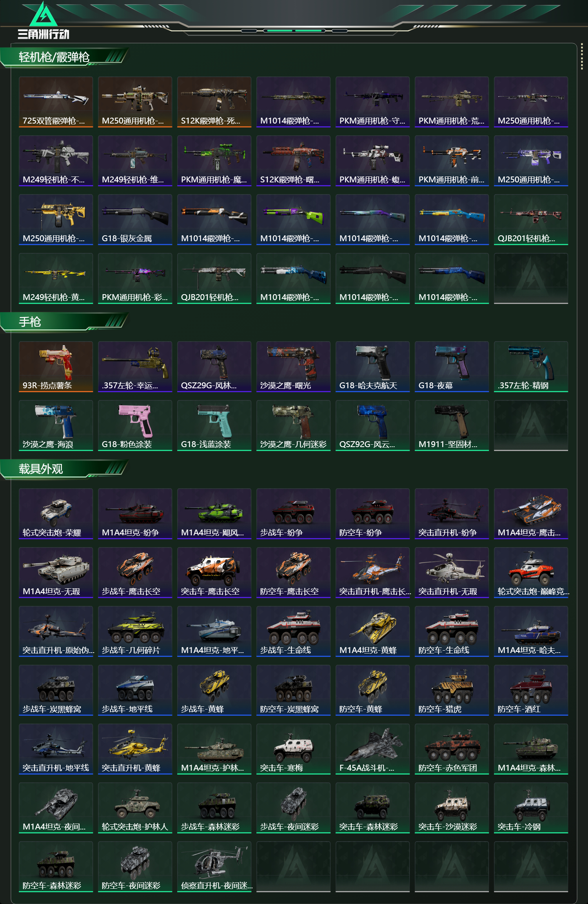Select the 侦察直升机-夜间迷彩 helicopter skin
Viewport: 588px width, 904px height.
tap(214, 866)
